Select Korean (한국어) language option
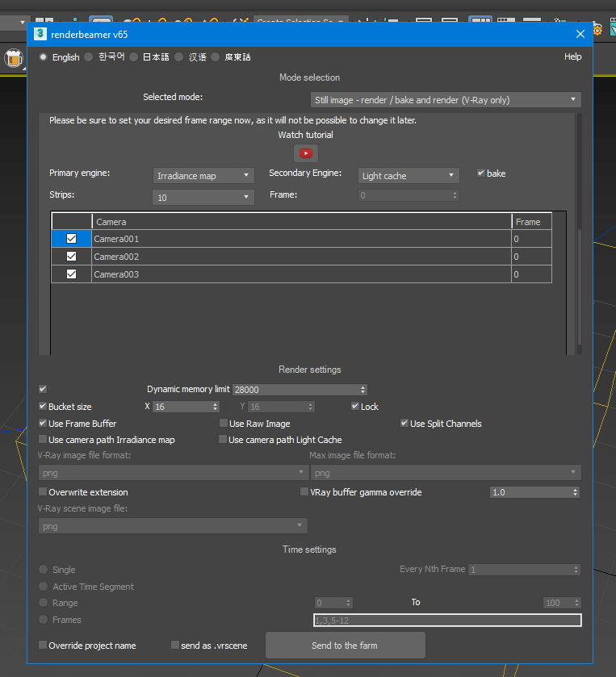The height and width of the screenshot is (677, 616). 89,57
